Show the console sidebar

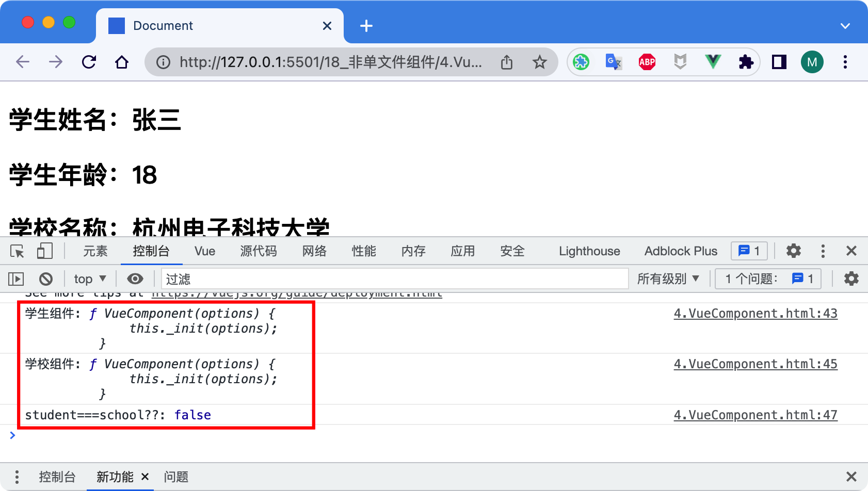point(17,279)
